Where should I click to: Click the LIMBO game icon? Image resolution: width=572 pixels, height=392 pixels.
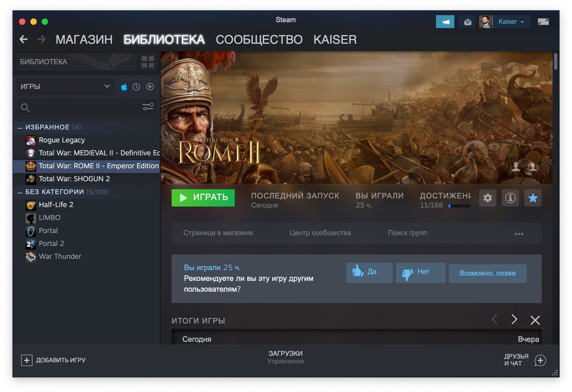tap(31, 218)
